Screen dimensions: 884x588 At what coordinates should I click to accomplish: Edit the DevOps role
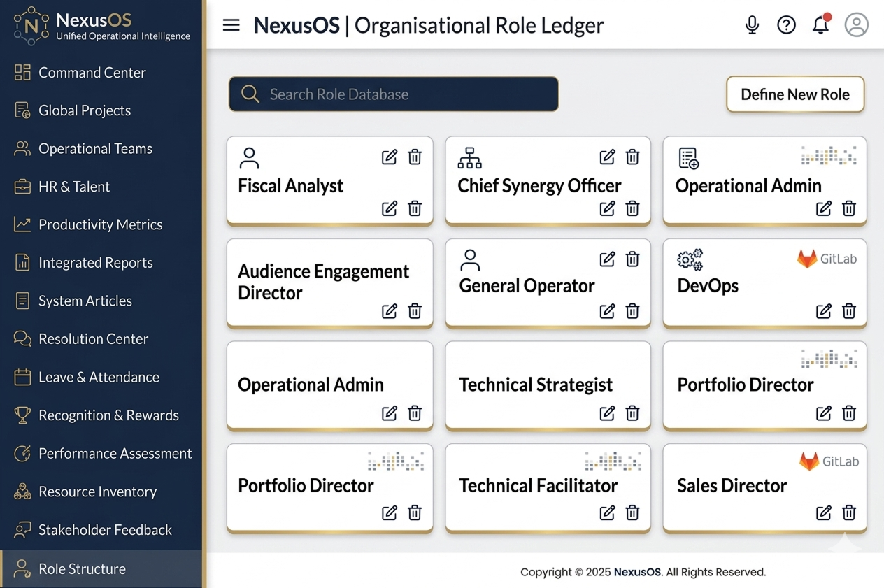(x=824, y=311)
